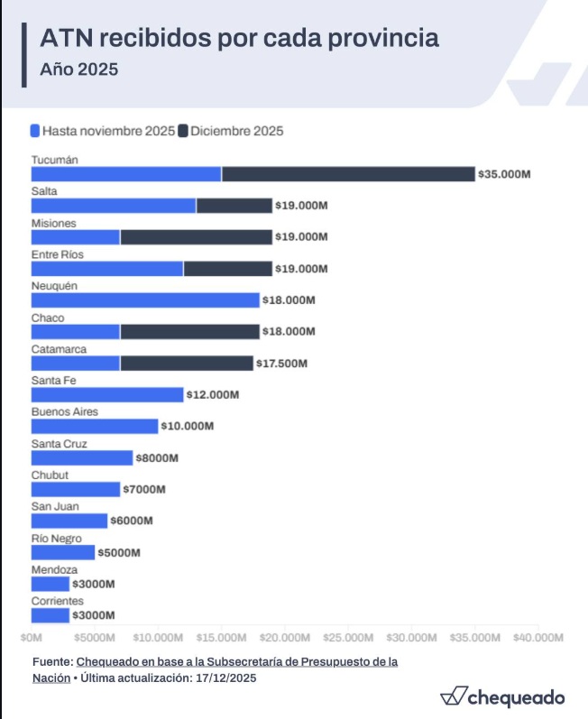Click the $35.000M value label
The height and width of the screenshot is (719, 588).
pos(505,174)
